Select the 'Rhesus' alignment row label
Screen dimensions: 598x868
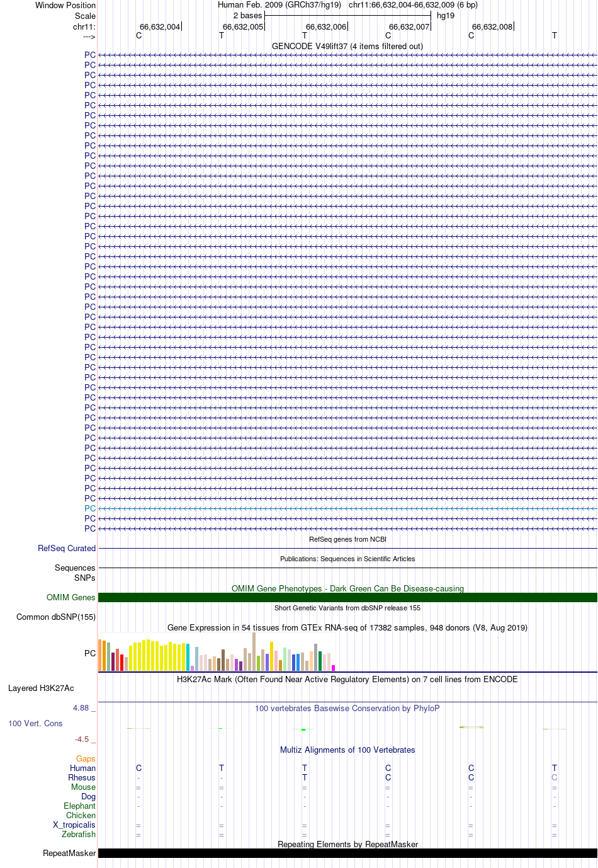[x=82, y=778]
